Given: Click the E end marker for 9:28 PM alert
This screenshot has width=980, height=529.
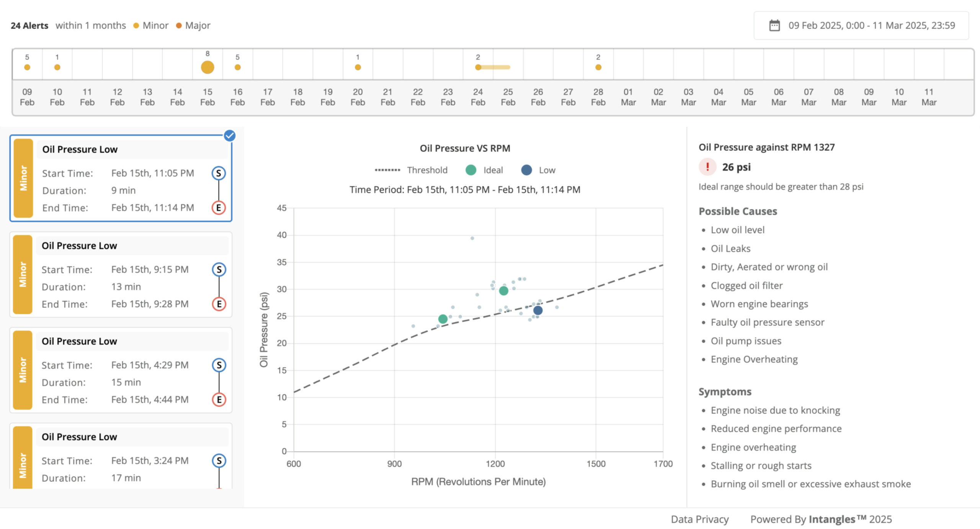Looking at the screenshot, I should click(219, 304).
